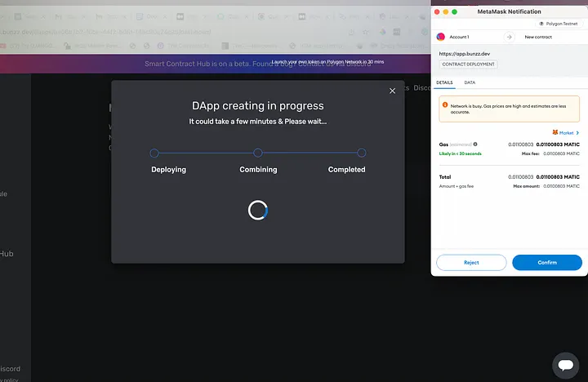Click the MetaMask fox icon near Market
Image resolution: width=588 pixels, height=382 pixels.
pos(555,132)
